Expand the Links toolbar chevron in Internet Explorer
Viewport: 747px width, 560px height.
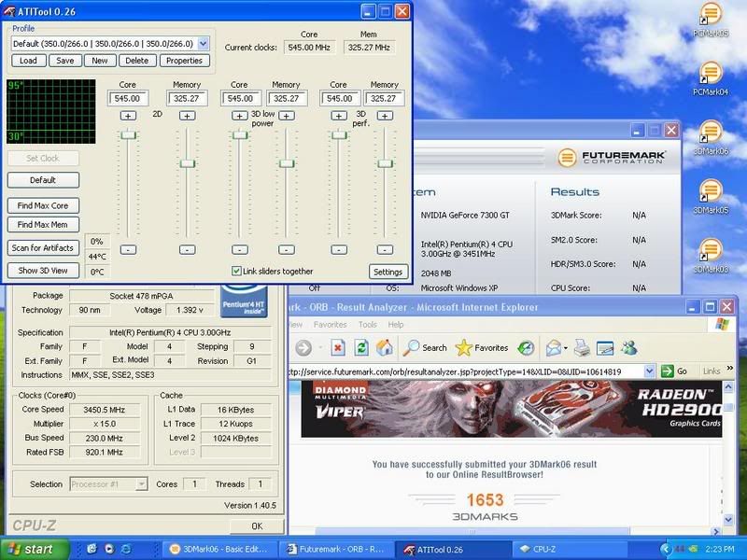coord(729,369)
